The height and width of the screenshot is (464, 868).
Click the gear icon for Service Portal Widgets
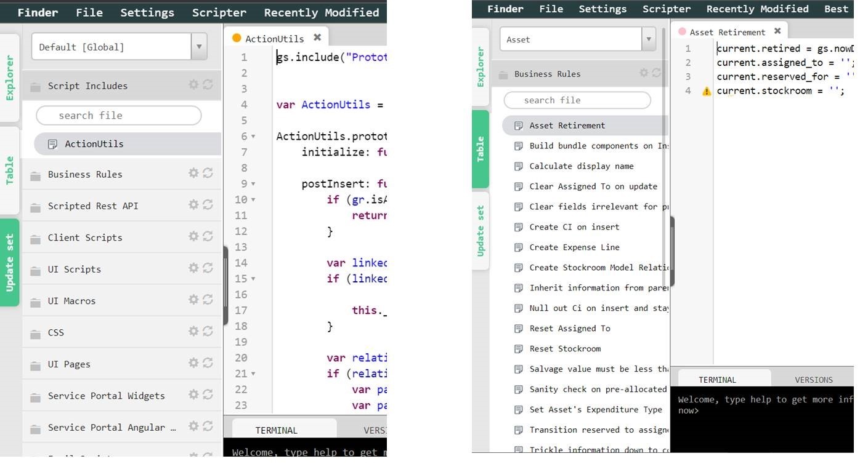tap(193, 394)
